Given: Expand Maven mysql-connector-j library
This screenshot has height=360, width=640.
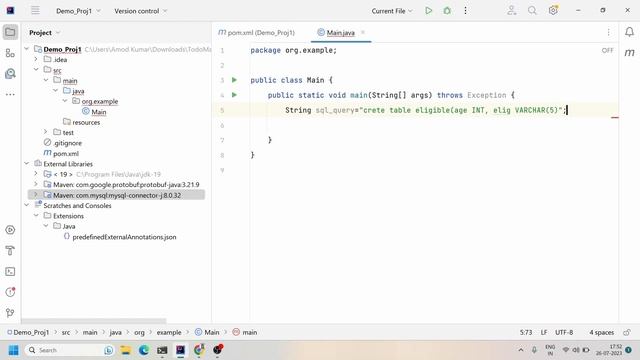Looking at the screenshot, I should pyautogui.click(x=36, y=195).
